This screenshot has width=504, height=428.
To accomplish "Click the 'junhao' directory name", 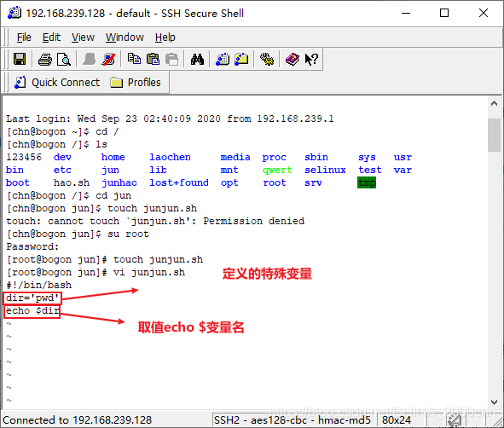I will click(119, 182).
